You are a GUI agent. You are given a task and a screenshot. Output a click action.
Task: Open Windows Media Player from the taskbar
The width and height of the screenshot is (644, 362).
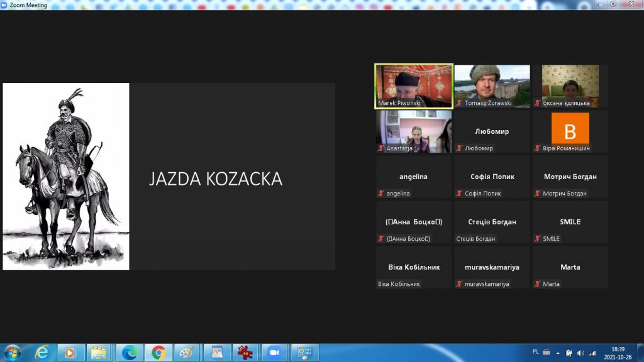coord(71,353)
